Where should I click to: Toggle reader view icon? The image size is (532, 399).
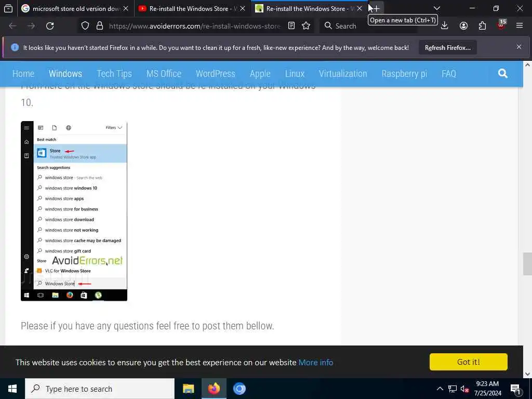pos(291,26)
